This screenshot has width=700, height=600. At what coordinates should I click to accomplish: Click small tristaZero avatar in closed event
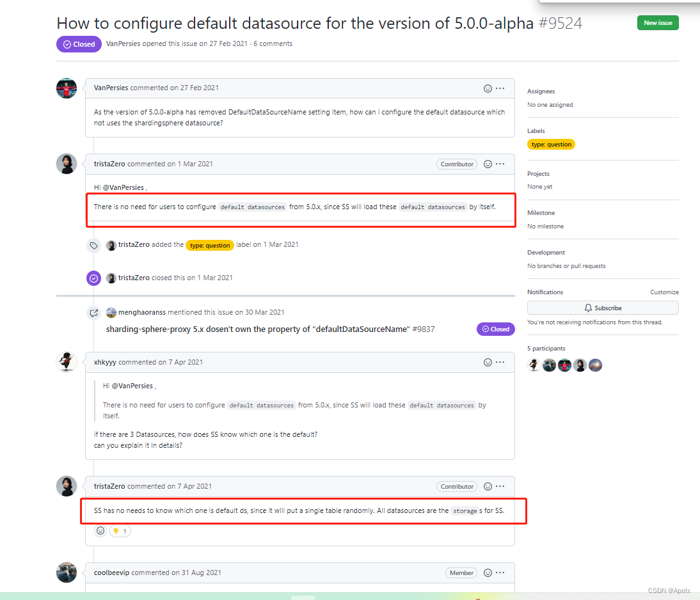[x=111, y=278]
